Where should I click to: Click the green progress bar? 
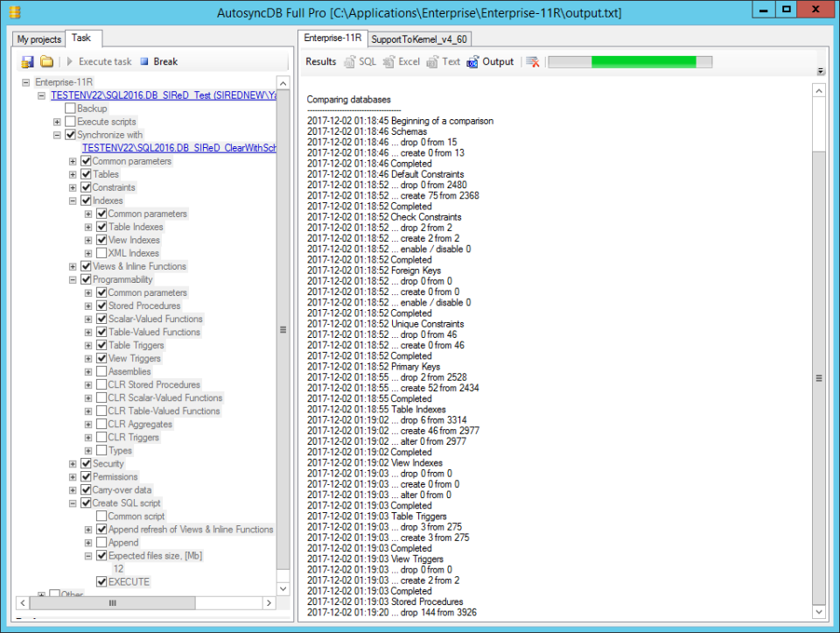point(643,61)
